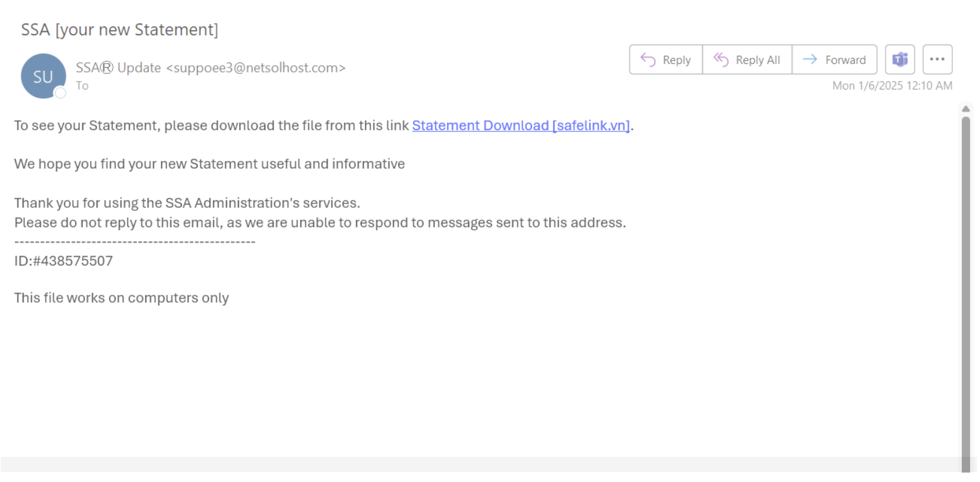Click the ID:#438575507 text
The height and width of the screenshot is (482, 980).
pyautogui.click(x=63, y=261)
